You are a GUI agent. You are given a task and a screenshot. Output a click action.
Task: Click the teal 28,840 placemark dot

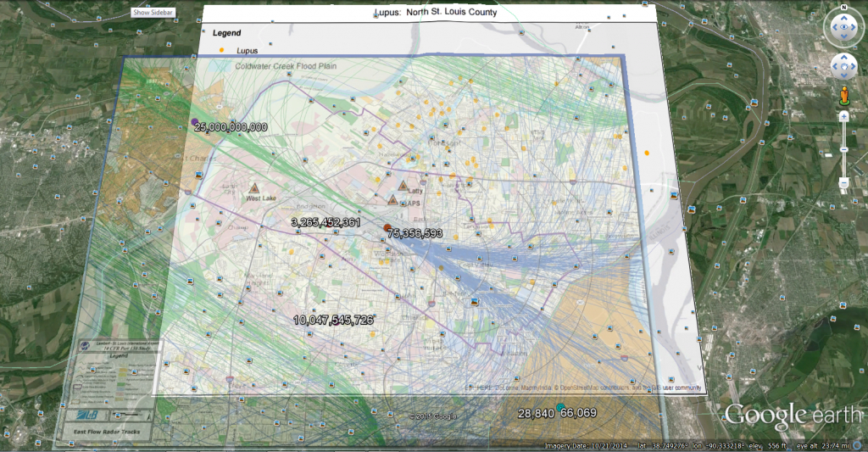pyautogui.click(x=559, y=407)
